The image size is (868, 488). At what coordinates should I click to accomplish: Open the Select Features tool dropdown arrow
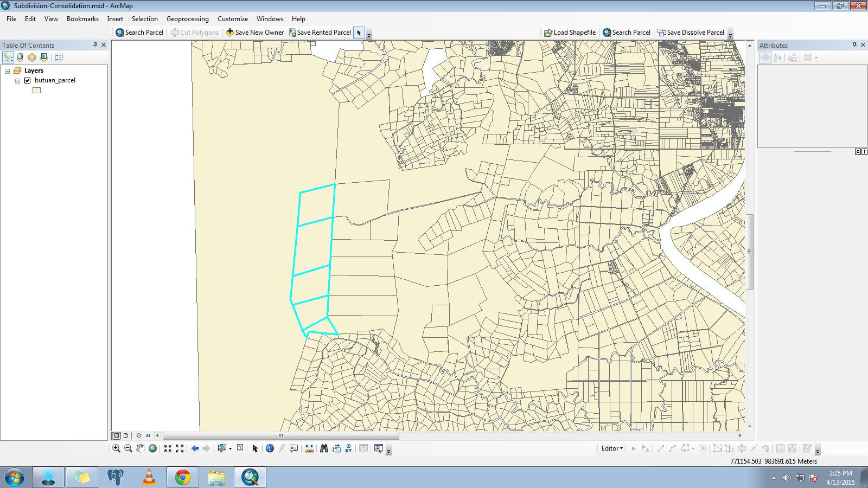(231, 448)
